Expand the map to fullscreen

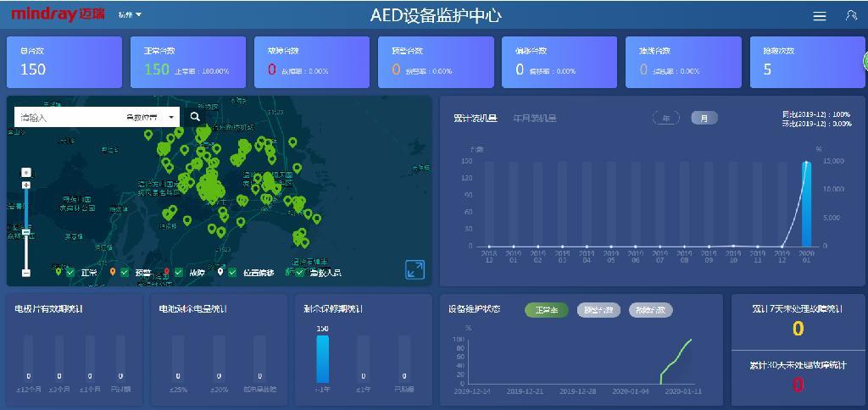pyautogui.click(x=415, y=269)
